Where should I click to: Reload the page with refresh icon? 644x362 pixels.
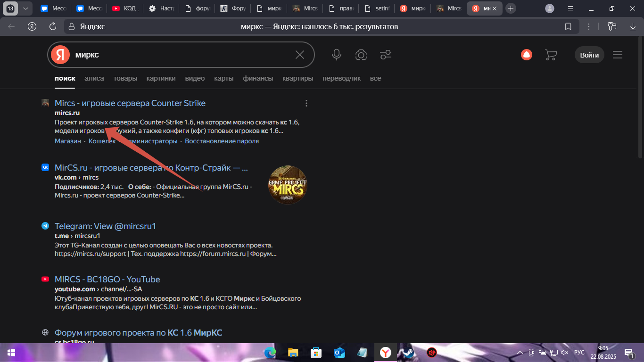coord(53,26)
